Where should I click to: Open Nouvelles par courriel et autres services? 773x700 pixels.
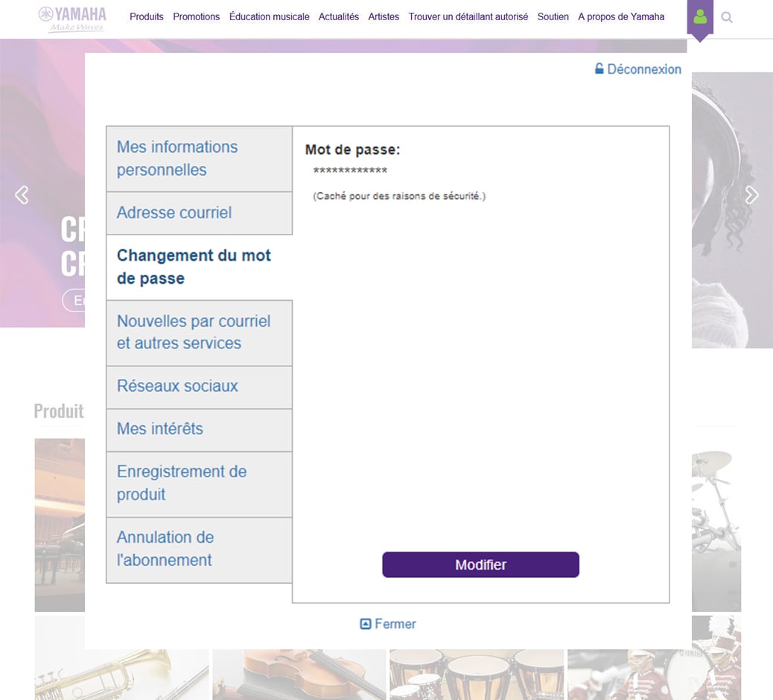click(x=199, y=333)
